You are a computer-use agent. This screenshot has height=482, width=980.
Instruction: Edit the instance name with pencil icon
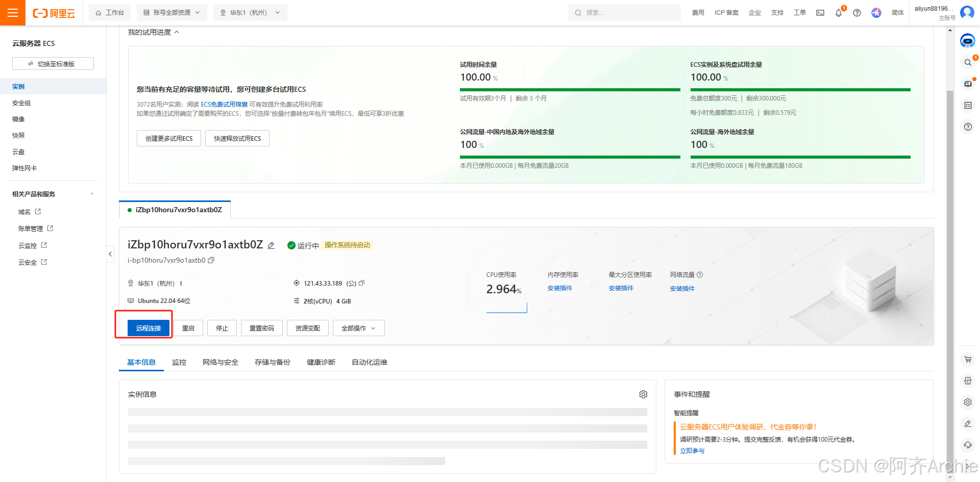271,245
